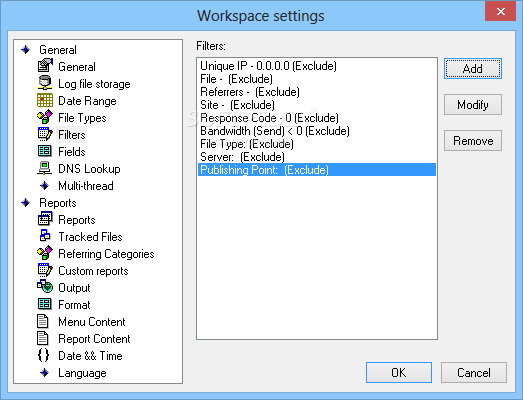Open Log file storage settings
Screen dimensions: 523x400
[x=94, y=84]
